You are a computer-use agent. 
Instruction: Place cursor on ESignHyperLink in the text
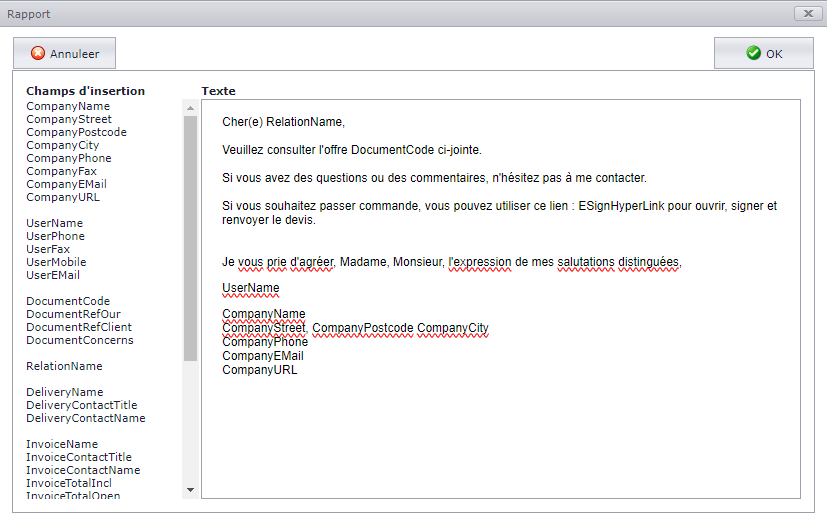(621, 206)
